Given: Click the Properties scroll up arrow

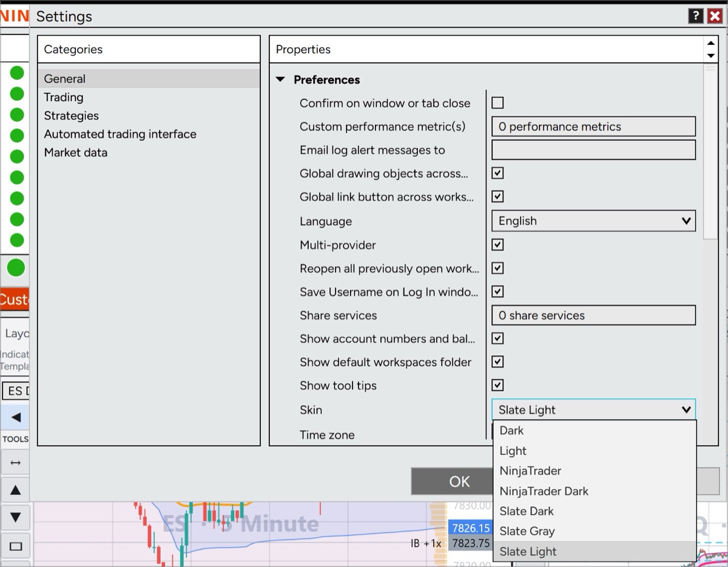Looking at the screenshot, I should (x=710, y=44).
